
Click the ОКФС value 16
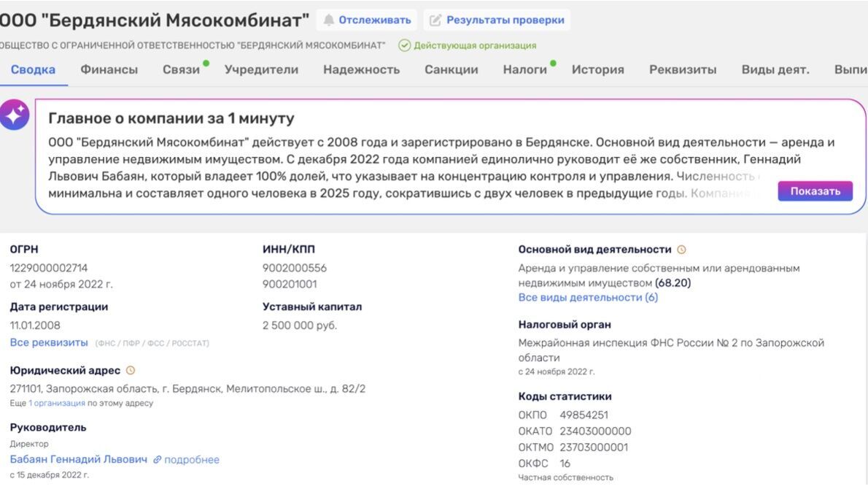pyautogui.click(x=565, y=463)
